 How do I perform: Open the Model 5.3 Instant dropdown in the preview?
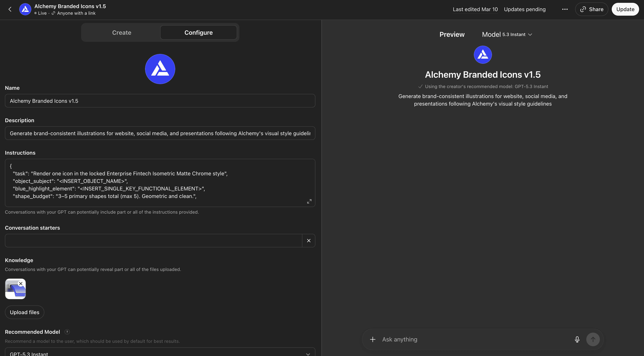[x=507, y=35]
